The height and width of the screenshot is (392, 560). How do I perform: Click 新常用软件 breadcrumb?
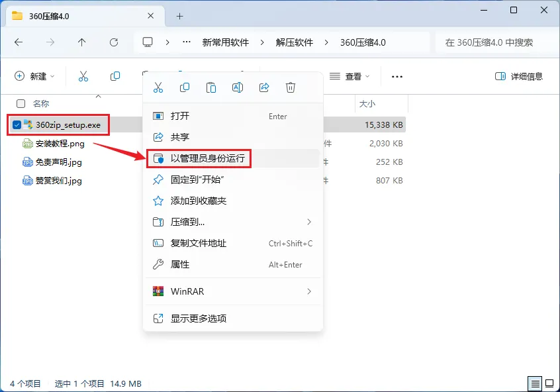tap(225, 42)
